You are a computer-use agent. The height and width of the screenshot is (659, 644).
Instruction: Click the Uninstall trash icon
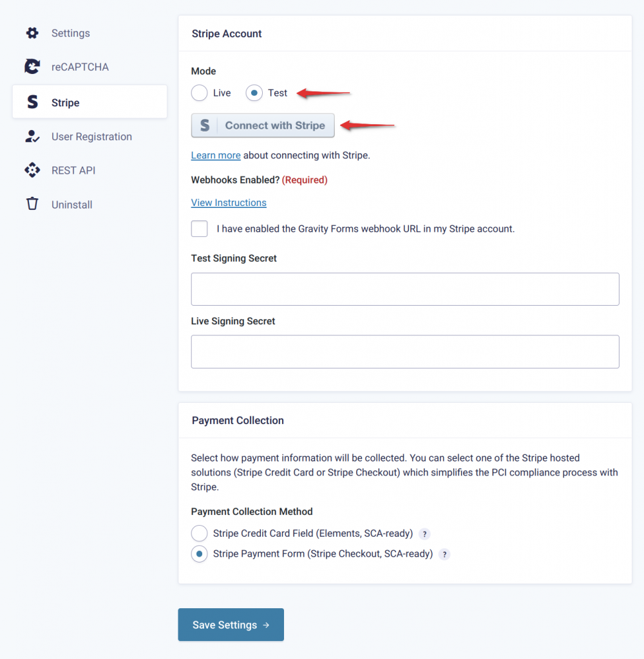(32, 204)
